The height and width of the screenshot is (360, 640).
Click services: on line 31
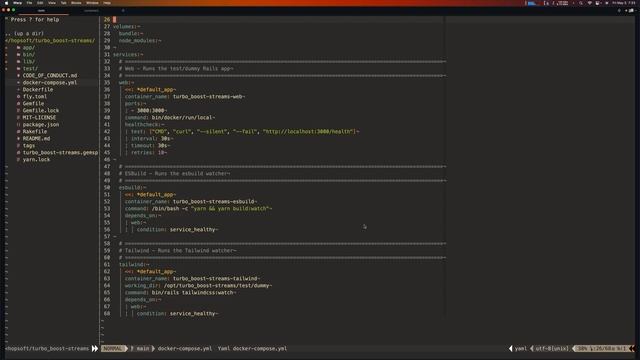(127, 54)
